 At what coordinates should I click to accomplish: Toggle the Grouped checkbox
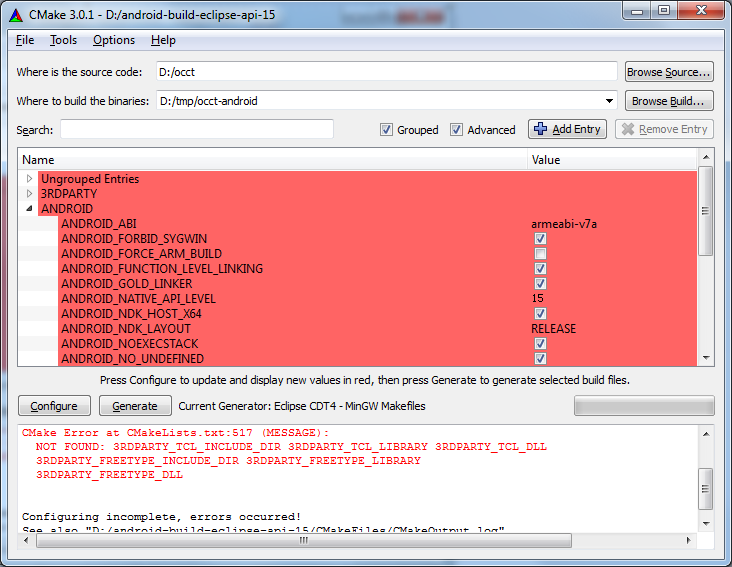click(x=386, y=130)
